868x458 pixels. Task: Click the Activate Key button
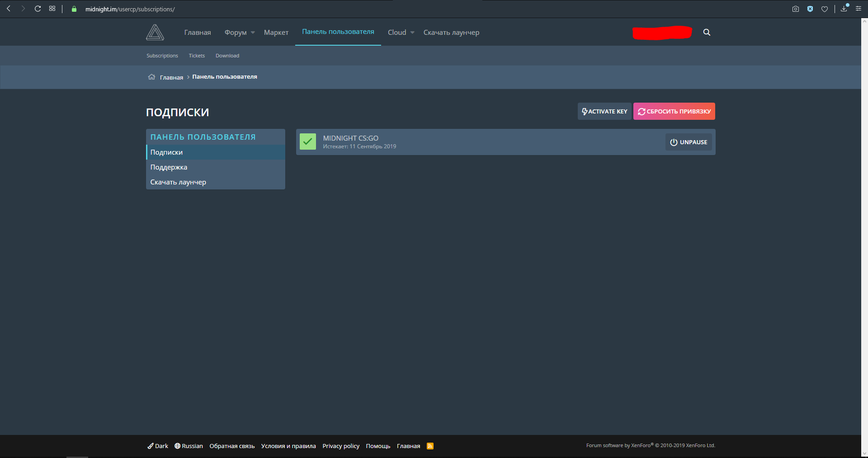(x=604, y=111)
